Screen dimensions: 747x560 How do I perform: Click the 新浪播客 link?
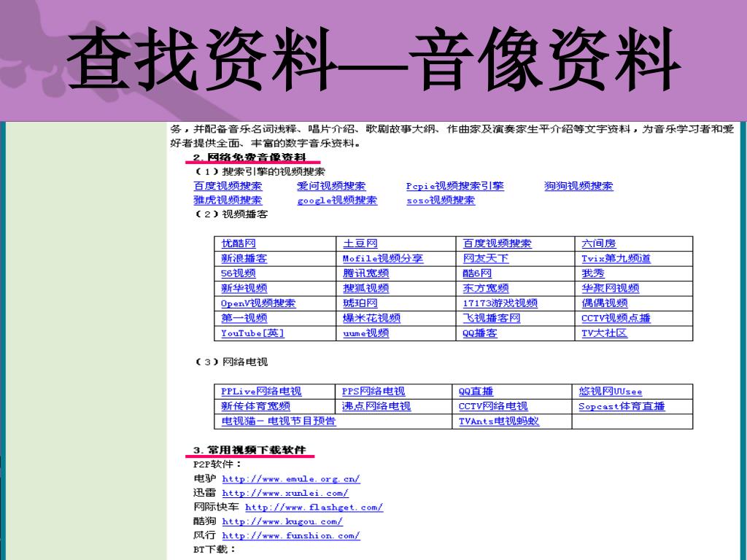pyautogui.click(x=244, y=258)
